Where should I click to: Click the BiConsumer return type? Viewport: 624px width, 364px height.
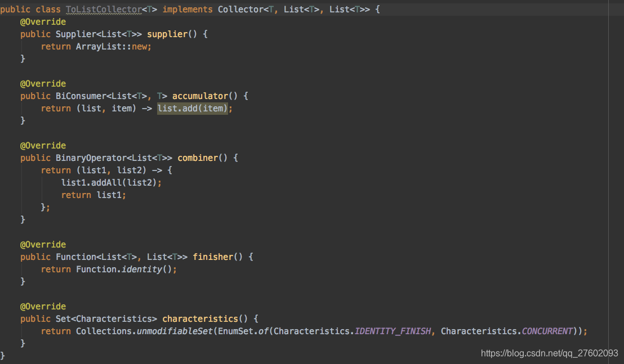coord(112,96)
